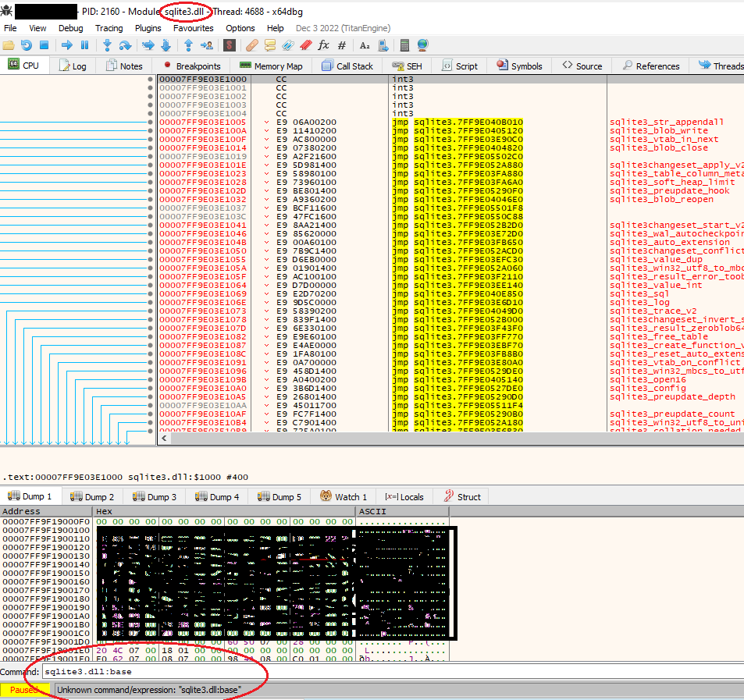Open the Labels tag icon
Viewport: 744px width, 700px height.
coord(287,45)
